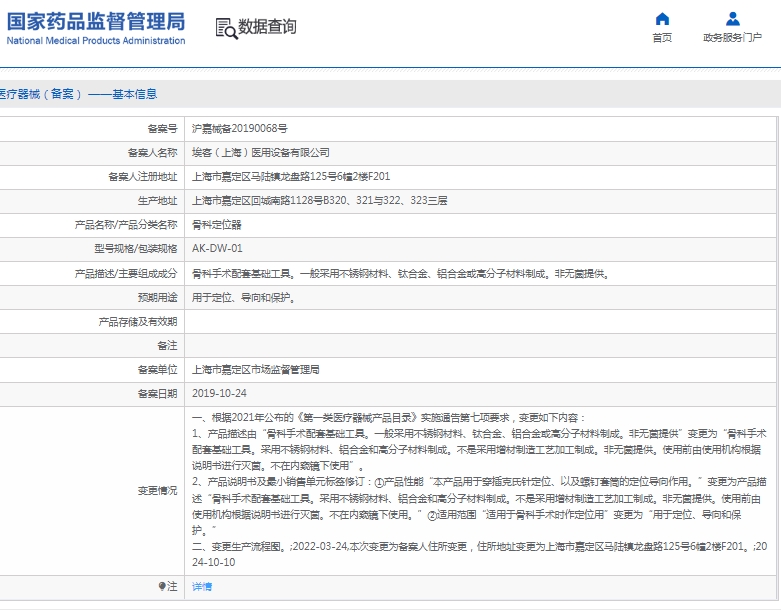
Task: Click the 产品描述/主要组成成分 label
Action: click(126, 273)
